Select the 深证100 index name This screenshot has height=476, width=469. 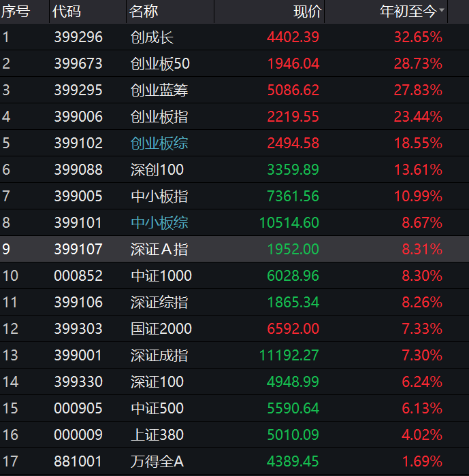click(x=157, y=382)
